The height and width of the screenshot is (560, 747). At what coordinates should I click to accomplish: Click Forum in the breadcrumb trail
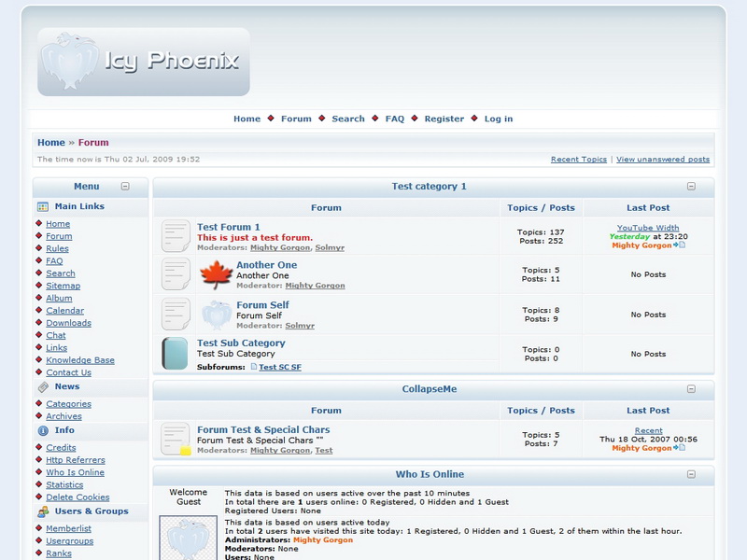click(93, 143)
